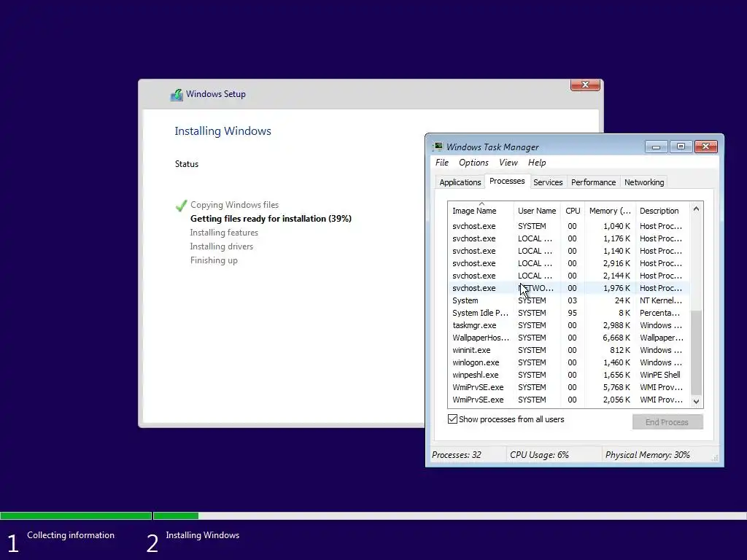Click the process list vertical scrollbar thumb
The image size is (747, 560).
[696, 352]
